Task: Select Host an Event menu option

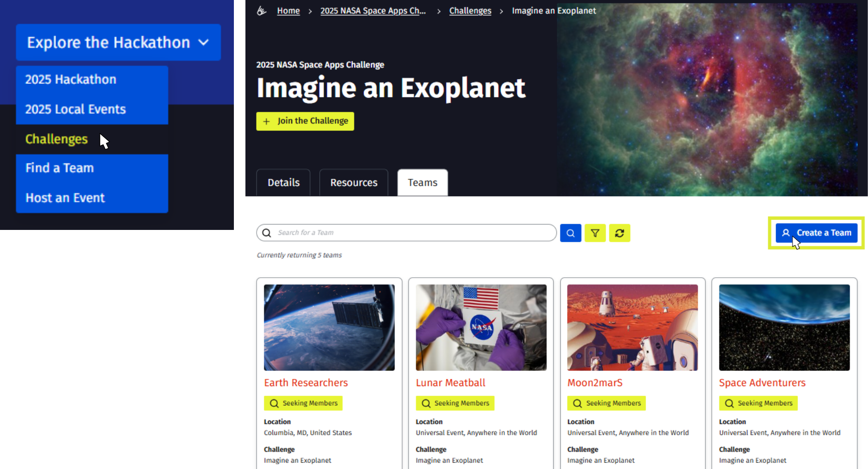Action: click(x=65, y=198)
